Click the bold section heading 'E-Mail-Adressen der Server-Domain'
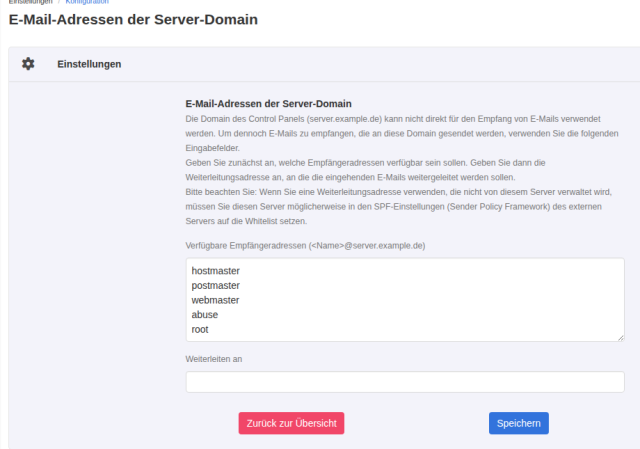The width and height of the screenshot is (640, 449). [268, 104]
